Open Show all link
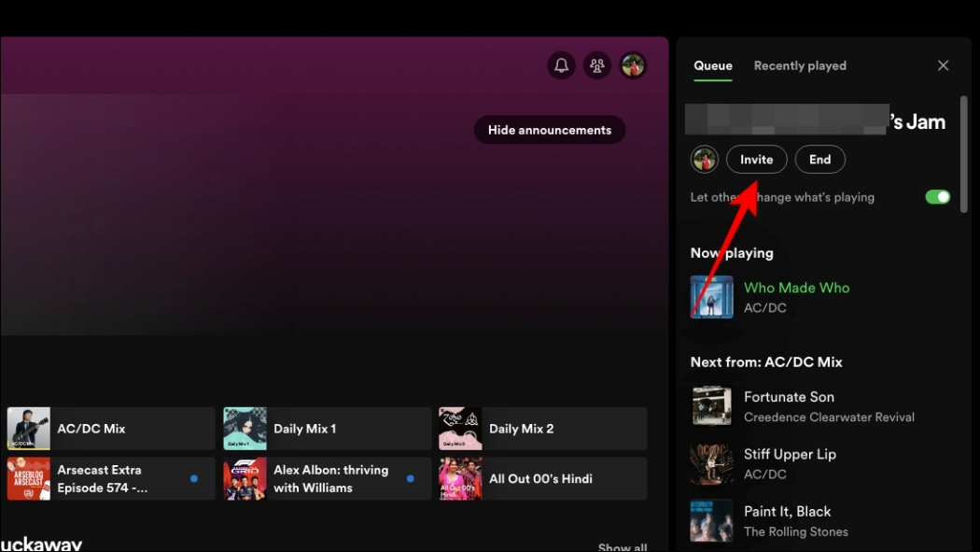 tap(623, 546)
